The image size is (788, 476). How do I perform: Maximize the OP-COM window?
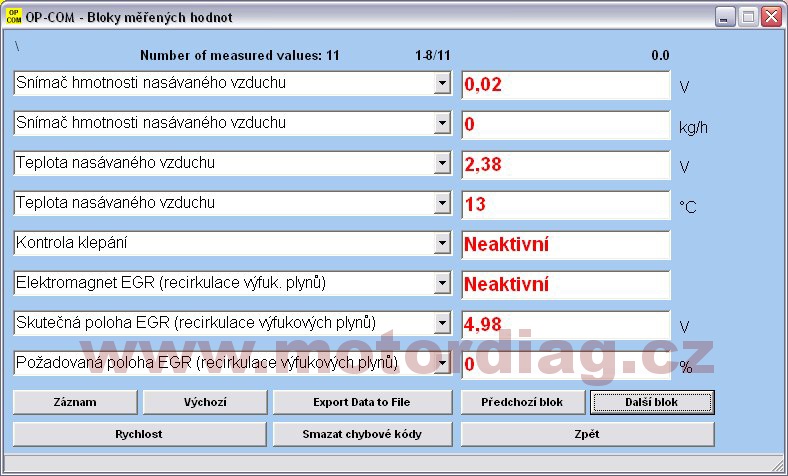[748, 16]
